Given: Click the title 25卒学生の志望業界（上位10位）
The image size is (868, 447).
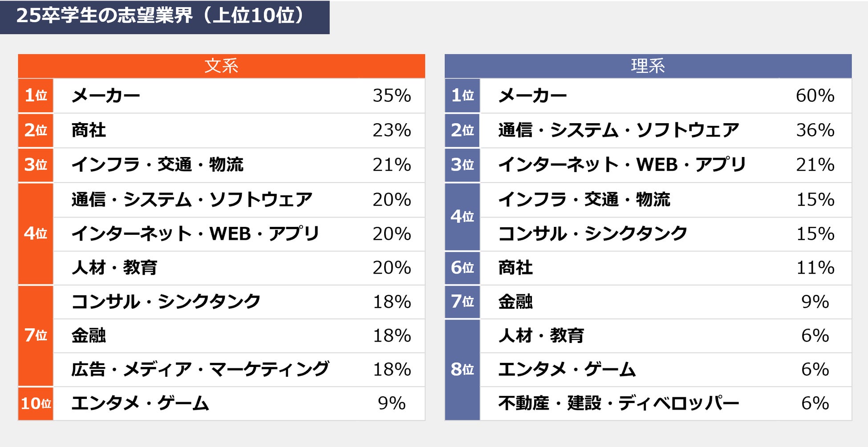Looking at the screenshot, I should click(160, 16).
